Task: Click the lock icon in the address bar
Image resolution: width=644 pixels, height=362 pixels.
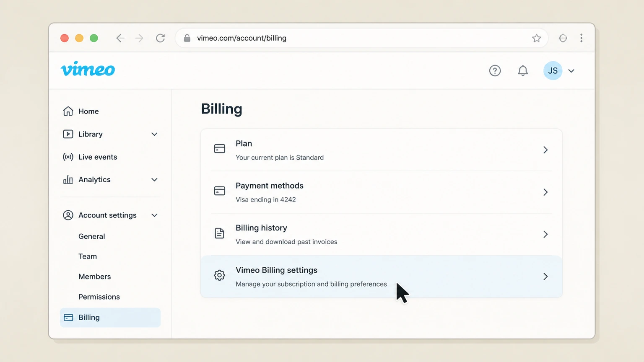Action: (187, 38)
